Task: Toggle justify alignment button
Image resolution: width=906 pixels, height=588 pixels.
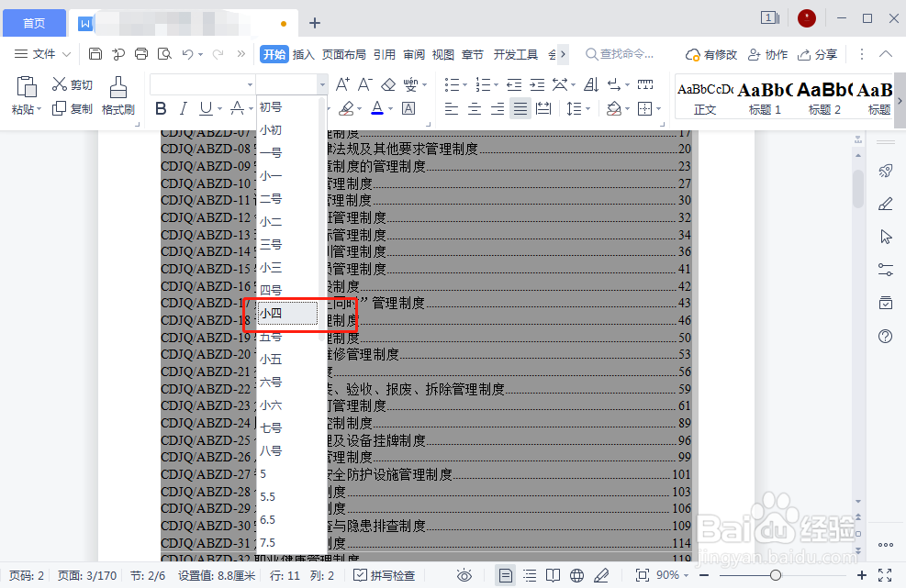Action: (x=520, y=108)
